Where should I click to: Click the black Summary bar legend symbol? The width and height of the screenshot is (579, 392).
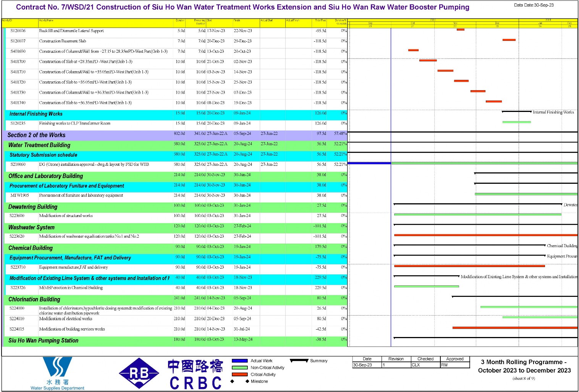click(x=299, y=360)
